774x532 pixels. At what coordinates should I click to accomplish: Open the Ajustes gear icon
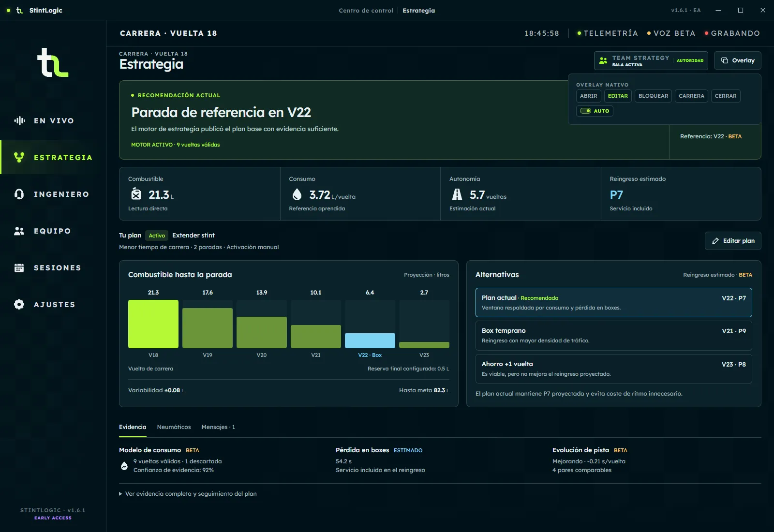pos(19,305)
